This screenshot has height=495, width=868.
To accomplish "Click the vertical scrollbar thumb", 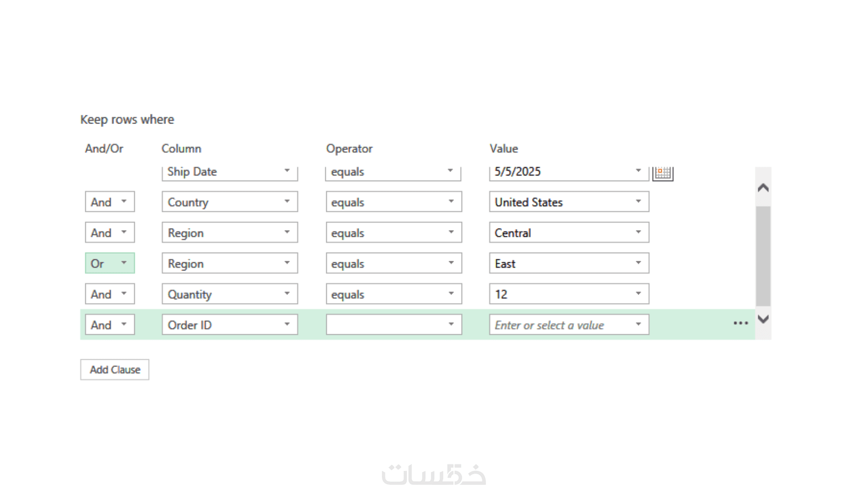I will pos(763,256).
